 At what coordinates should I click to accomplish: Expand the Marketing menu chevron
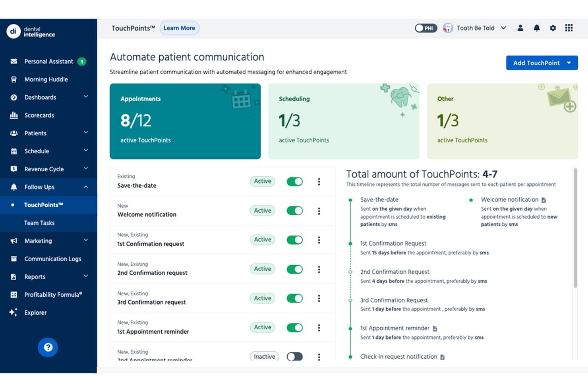86,240
